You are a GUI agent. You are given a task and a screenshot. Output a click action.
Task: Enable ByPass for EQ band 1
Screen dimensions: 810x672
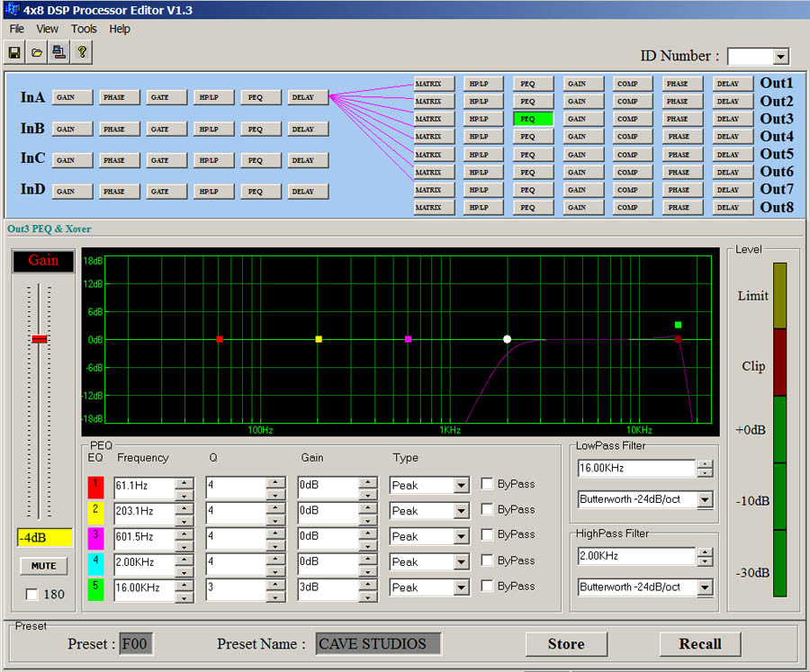tap(487, 484)
